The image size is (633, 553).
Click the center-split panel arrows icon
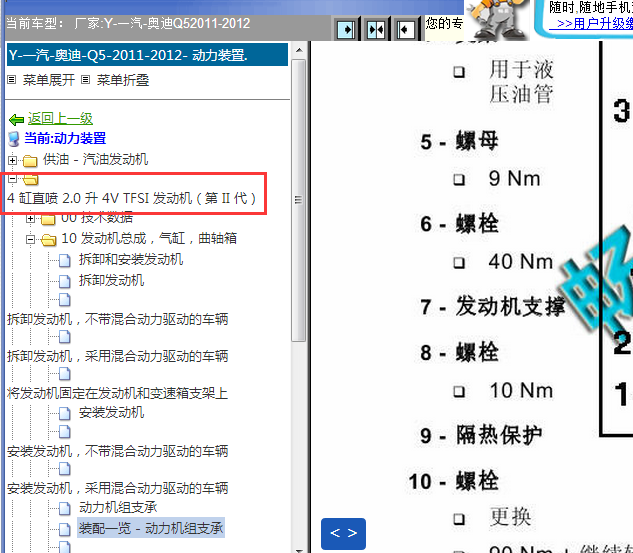pos(376,29)
